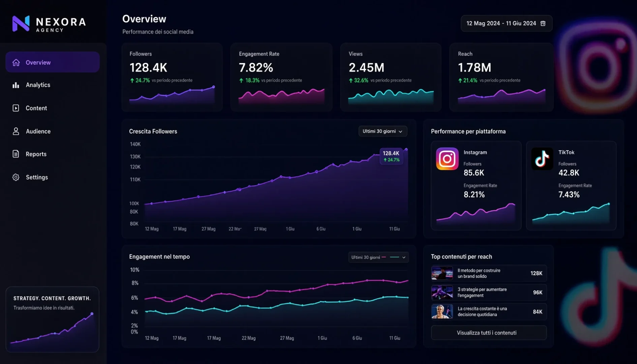
Task: Click the Il metodo per costruire un brand solido title
Action: tap(479, 273)
